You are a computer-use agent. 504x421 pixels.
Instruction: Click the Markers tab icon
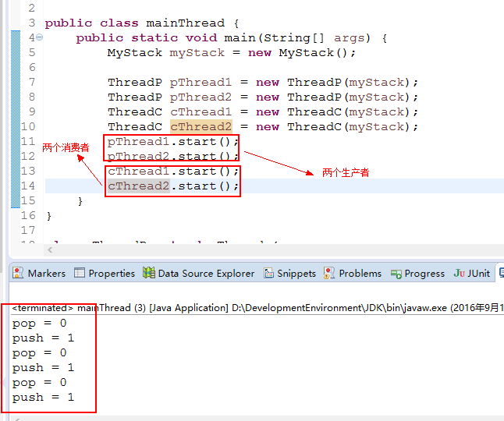pyautogui.click(x=18, y=273)
